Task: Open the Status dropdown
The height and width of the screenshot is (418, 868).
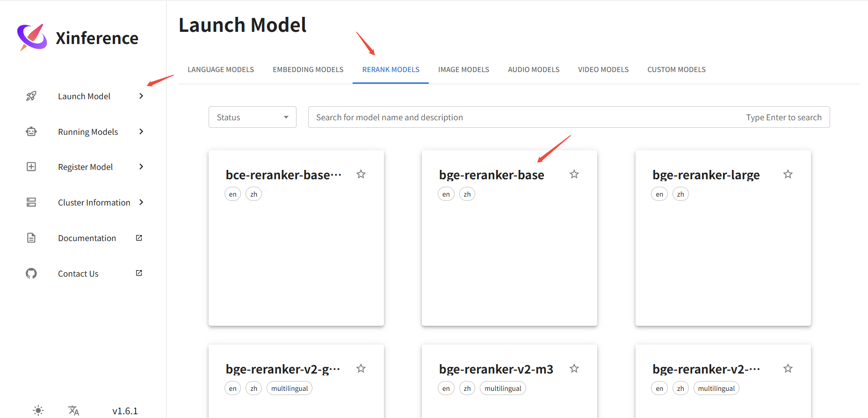Action: point(253,117)
